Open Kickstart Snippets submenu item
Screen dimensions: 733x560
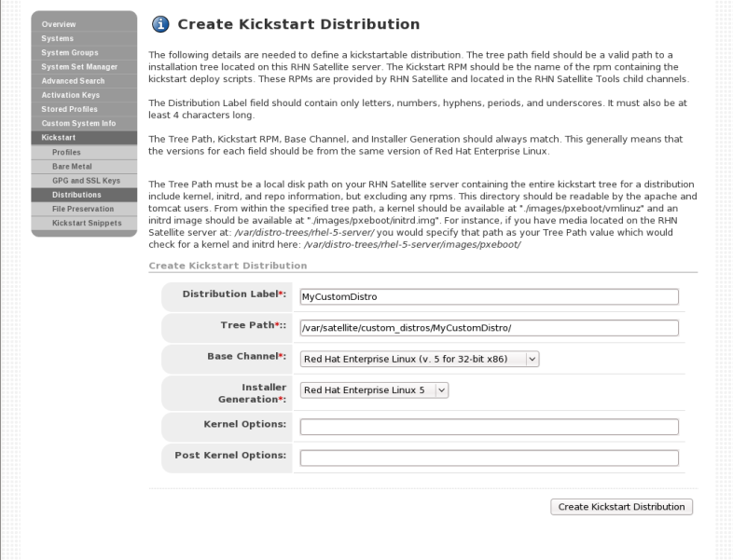88,224
